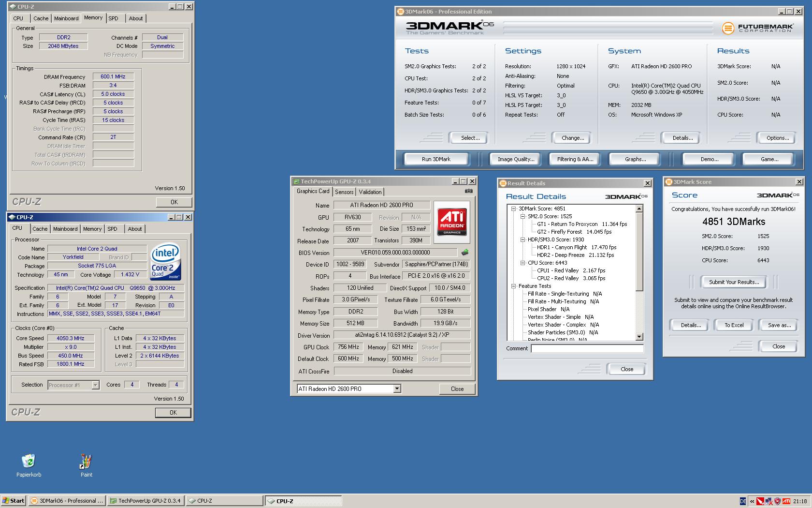
Task: Click Submit Your Results... button
Action: click(x=734, y=282)
